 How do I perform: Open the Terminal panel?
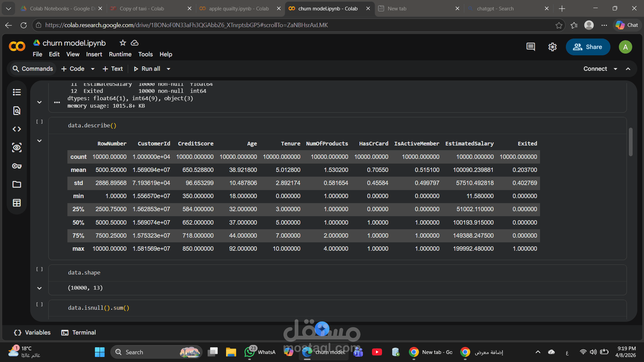[78, 333]
